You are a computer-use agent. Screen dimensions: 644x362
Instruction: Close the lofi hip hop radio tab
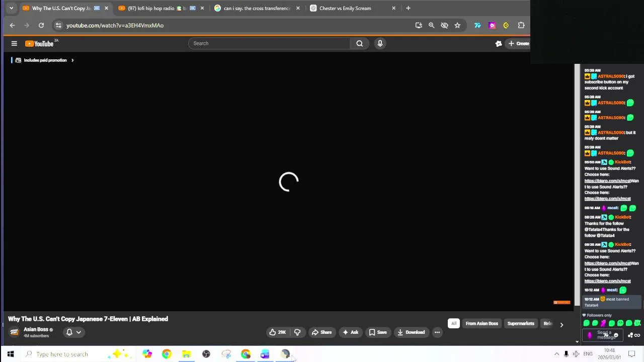tap(202, 8)
